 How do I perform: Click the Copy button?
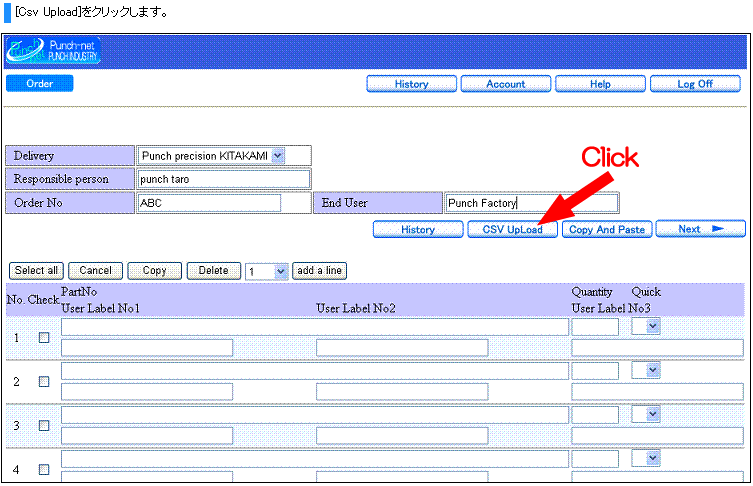(x=154, y=270)
